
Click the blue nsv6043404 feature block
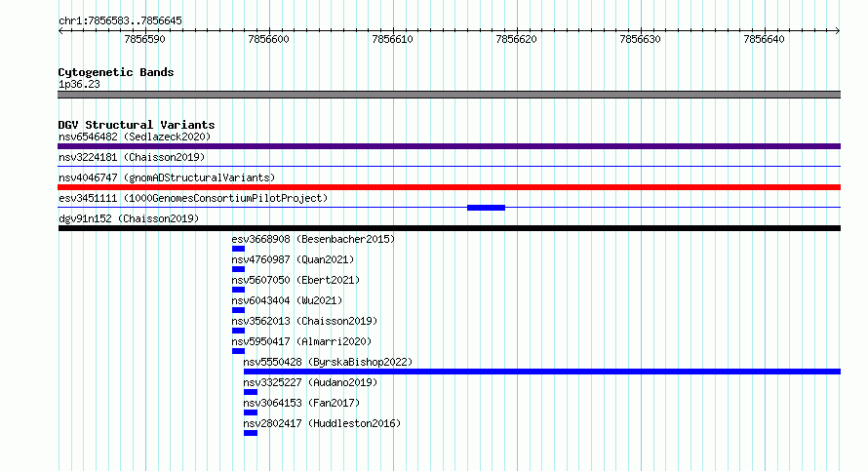(x=239, y=310)
